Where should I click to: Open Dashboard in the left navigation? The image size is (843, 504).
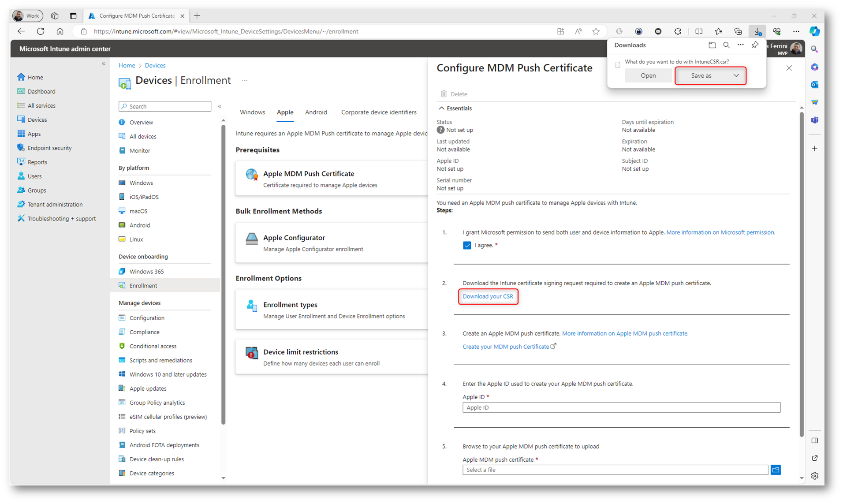tap(41, 91)
